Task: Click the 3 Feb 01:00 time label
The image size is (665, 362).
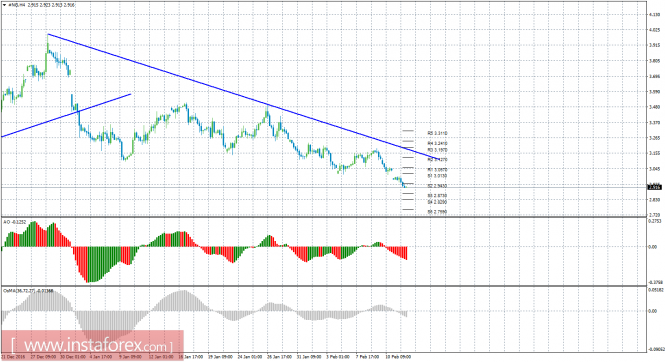Action: [338, 357]
